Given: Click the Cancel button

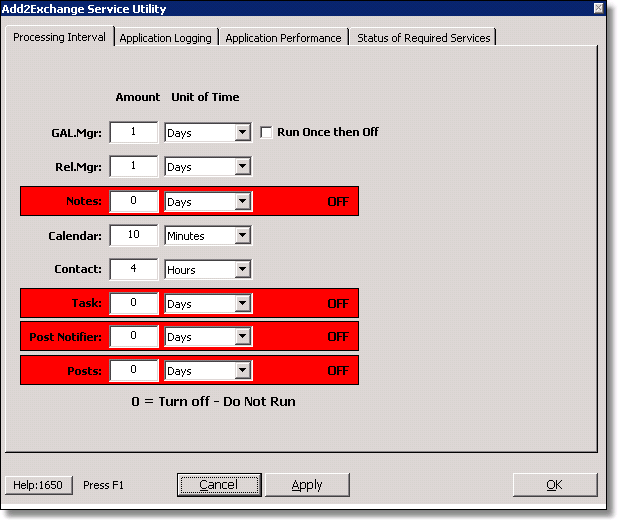Looking at the screenshot, I should [x=219, y=485].
